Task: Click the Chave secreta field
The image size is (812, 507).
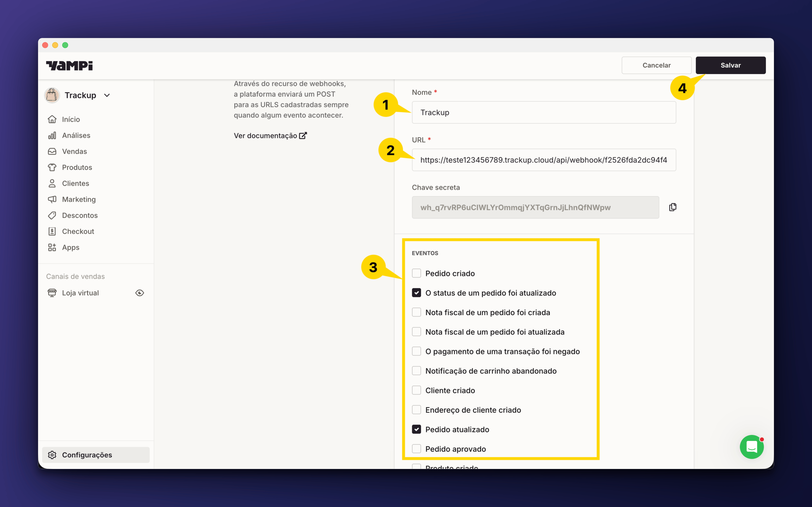Action: [x=535, y=207]
